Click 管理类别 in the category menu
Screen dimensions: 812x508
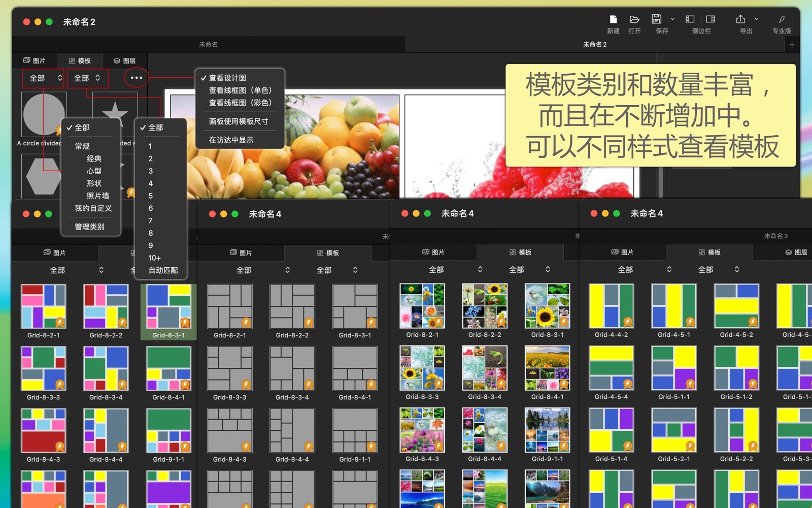point(90,227)
